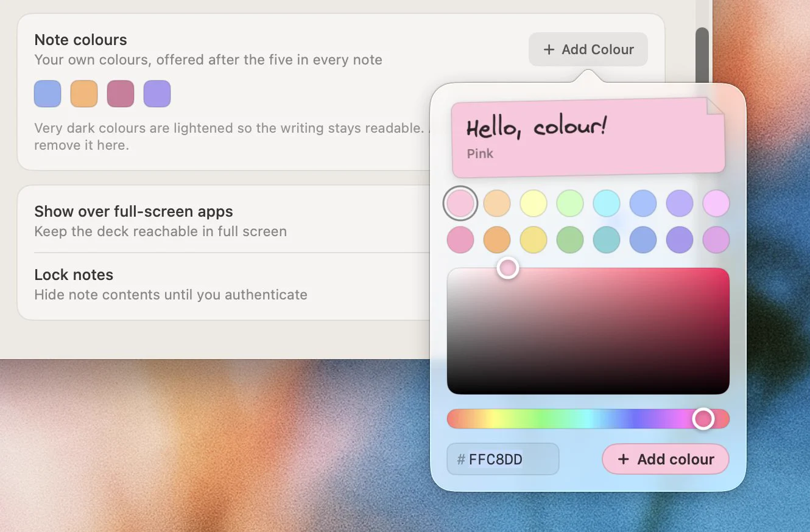Select the saved orange swatch under Note colours
This screenshot has width=810, height=532.
tap(84, 94)
